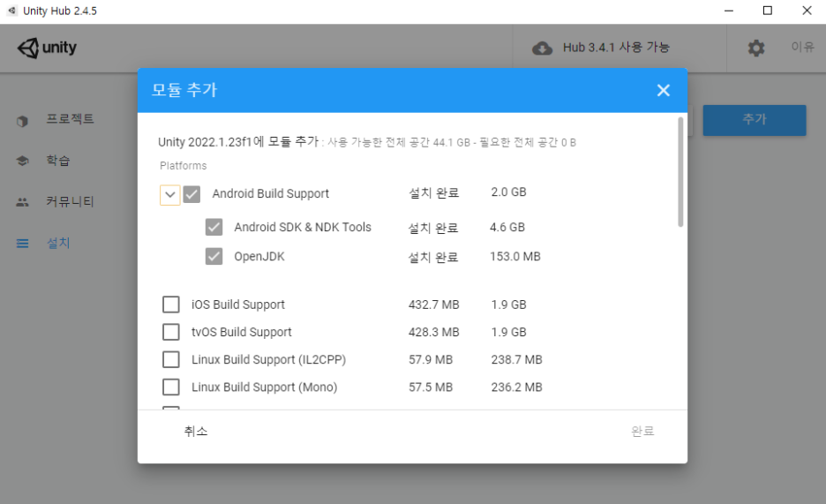This screenshot has height=504, width=826.
Task: Click the OpenJDK label
Action: click(x=259, y=257)
